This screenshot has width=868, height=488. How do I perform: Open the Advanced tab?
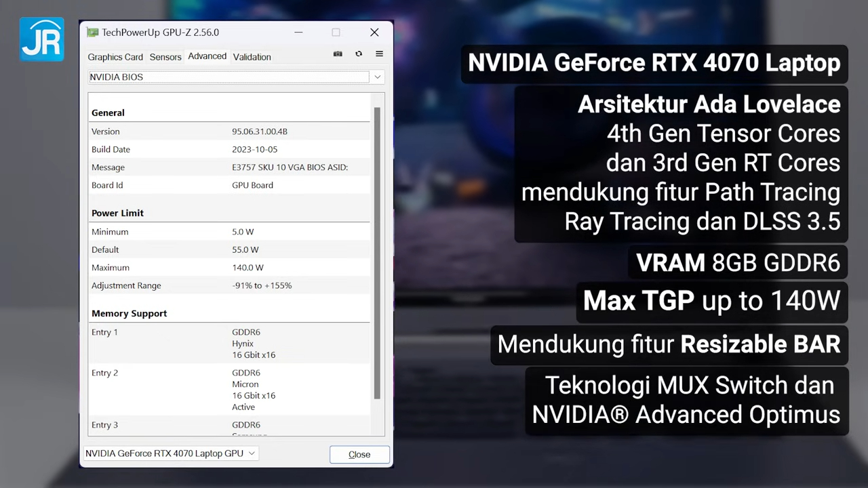tap(207, 56)
